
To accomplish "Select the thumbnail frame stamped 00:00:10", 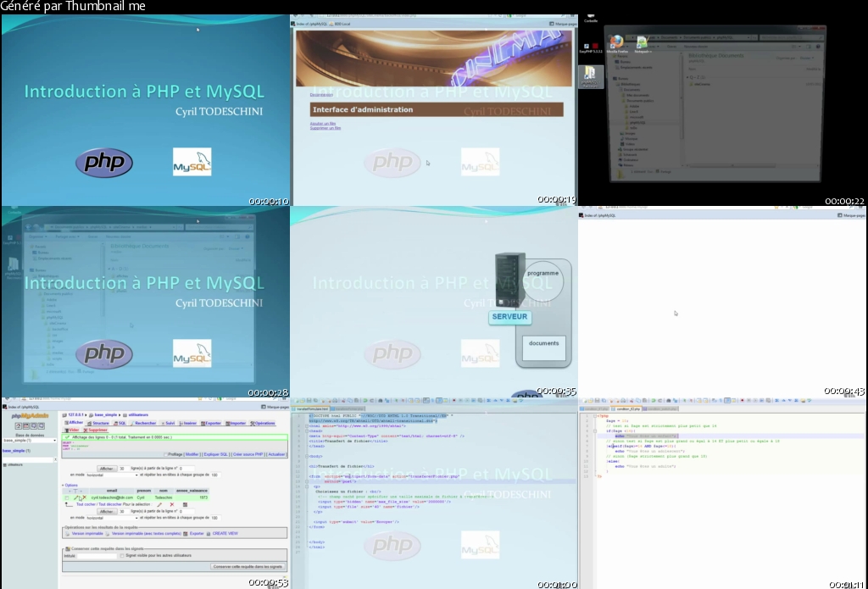I will click(x=145, y=110).
